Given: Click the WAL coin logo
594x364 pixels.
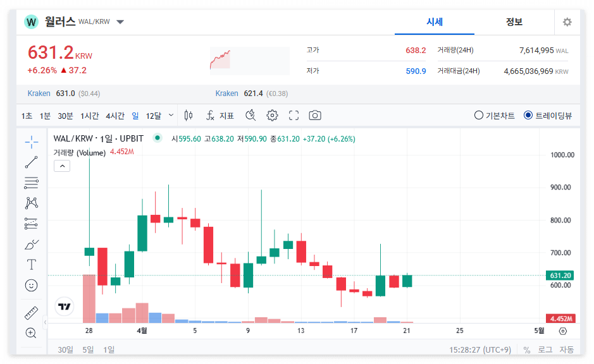Looking at the screenshot, I should [32, 22].
